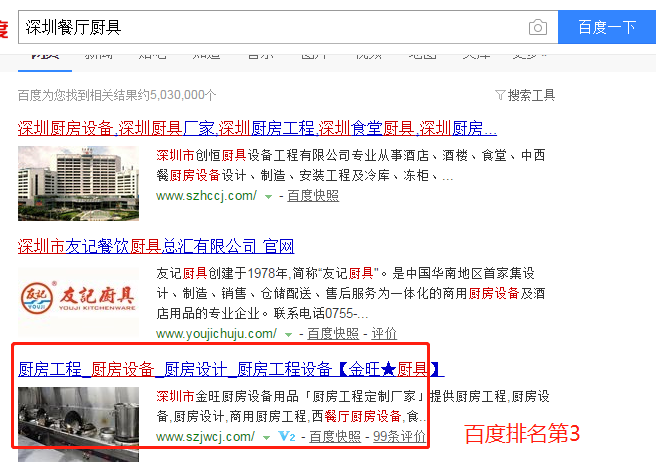
Task: Open the 深圳厨房设备,深圳厨具厂家 result title
Action: click(x=257, y=128)
